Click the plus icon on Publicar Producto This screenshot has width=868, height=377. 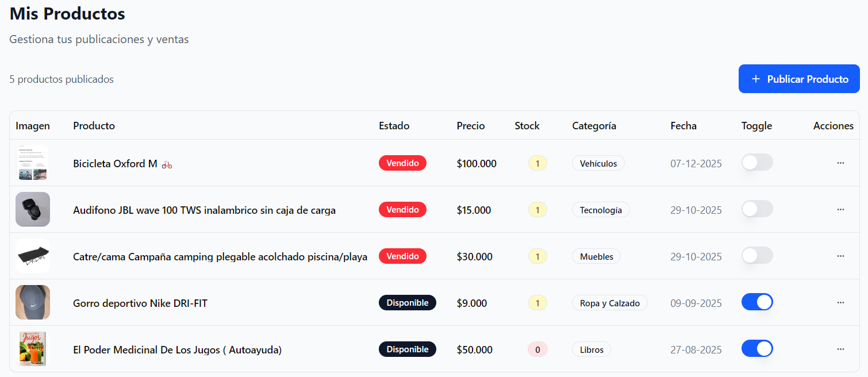(756, 79)
